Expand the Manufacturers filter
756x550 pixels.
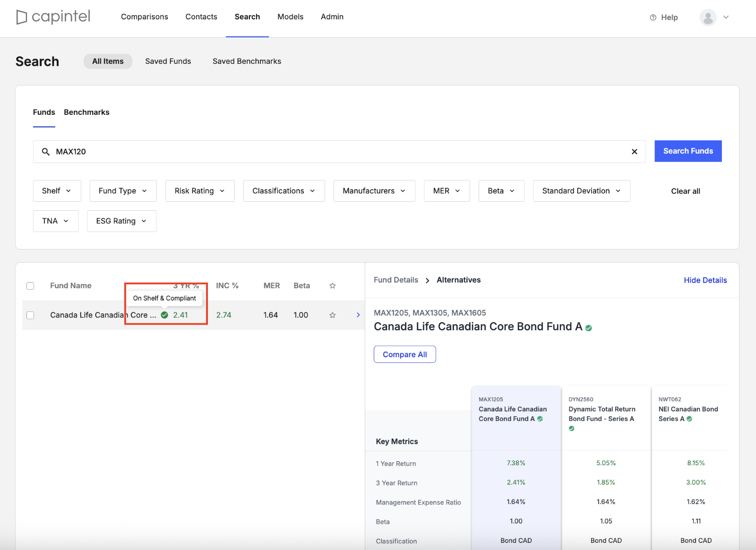pyautogui.click(x=374, y=191)
